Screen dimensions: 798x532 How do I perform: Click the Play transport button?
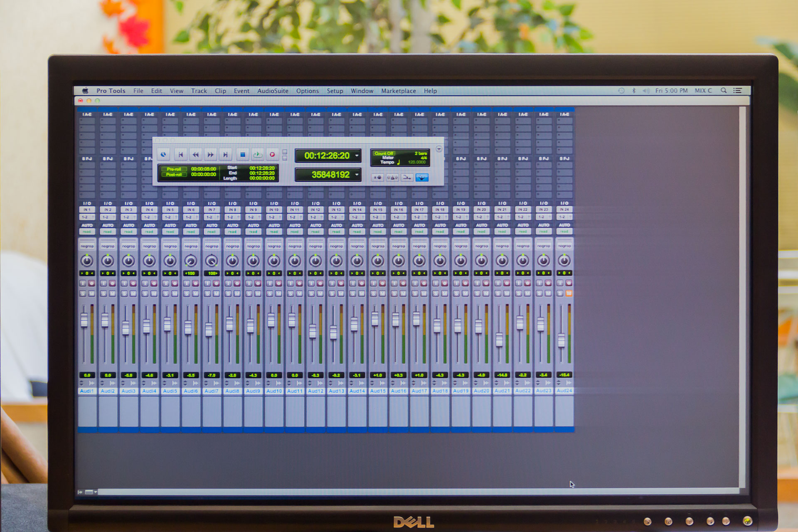(258, 155)
